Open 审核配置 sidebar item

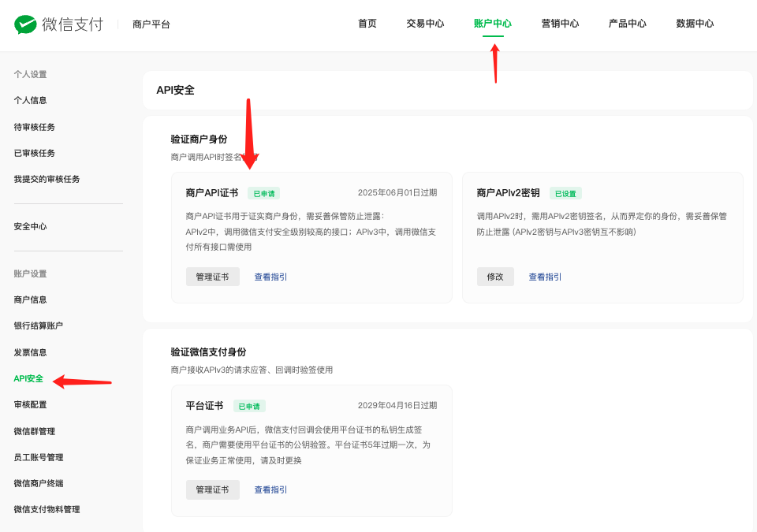click(31, 404)
